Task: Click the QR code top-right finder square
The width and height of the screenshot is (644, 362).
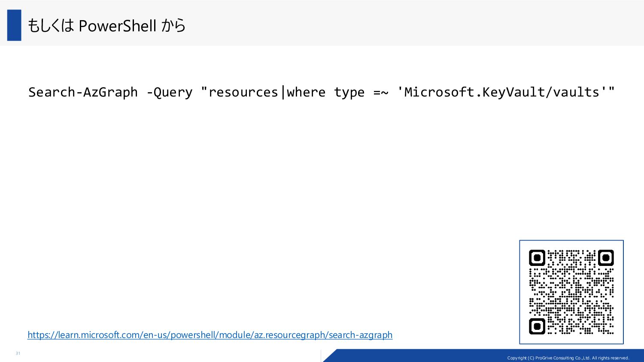Action: pyautogui.click(x=606, y=258)
